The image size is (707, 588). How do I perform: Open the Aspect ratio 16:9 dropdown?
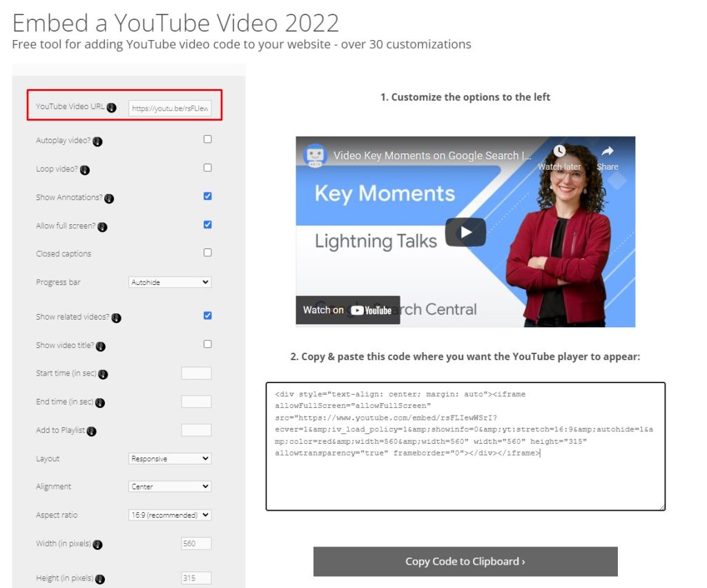170,515
